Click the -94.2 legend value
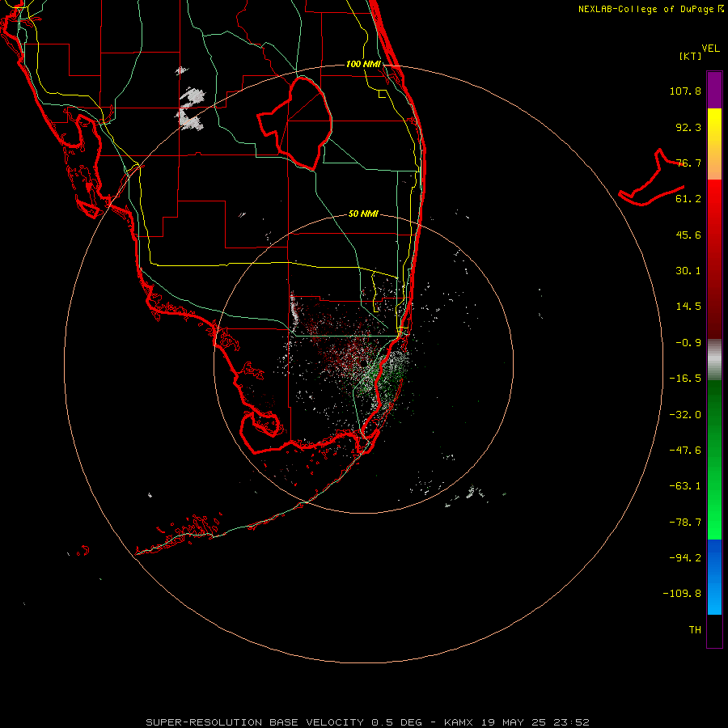 pyautogui.click(x=685, y=558)
